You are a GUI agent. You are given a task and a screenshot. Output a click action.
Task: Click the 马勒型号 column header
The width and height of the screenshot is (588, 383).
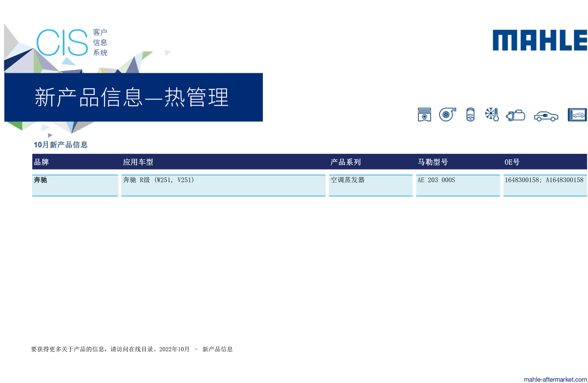(x=433, y=162)
